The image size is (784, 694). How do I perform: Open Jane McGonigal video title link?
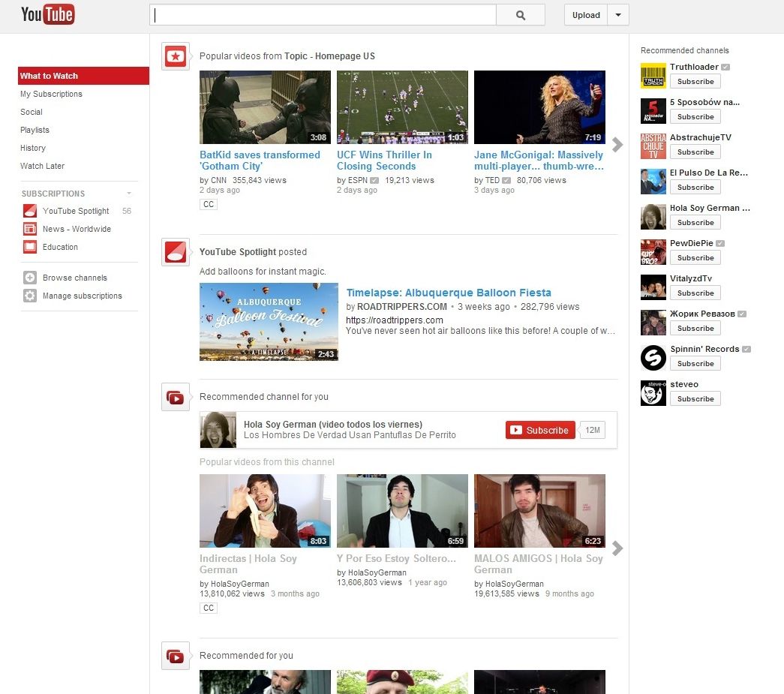coord(539,161)
